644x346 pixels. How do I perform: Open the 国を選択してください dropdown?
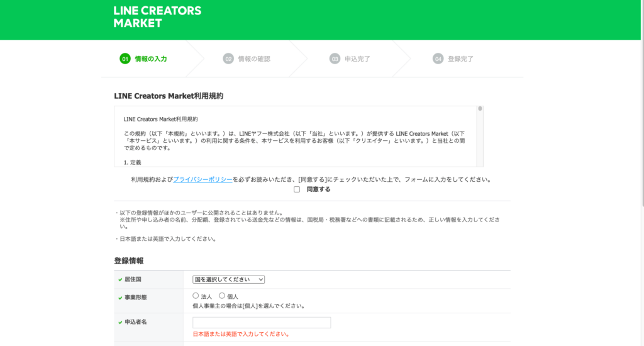pos(228,279)
